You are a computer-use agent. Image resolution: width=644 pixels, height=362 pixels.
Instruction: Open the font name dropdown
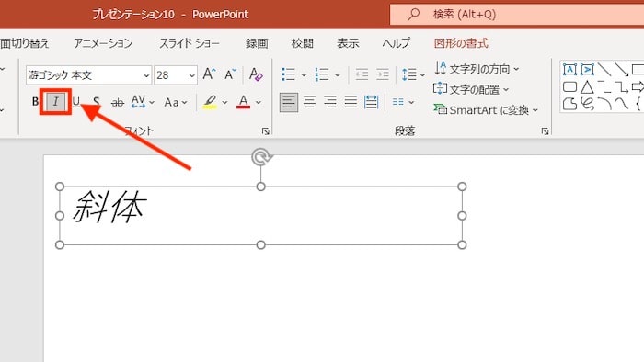point(146,75)
